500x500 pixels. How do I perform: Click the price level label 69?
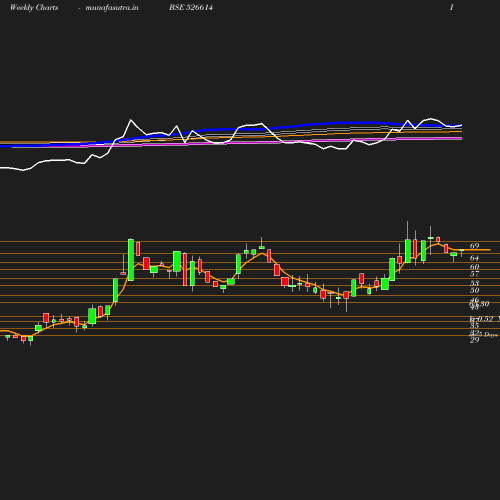[x=474, y=246]
